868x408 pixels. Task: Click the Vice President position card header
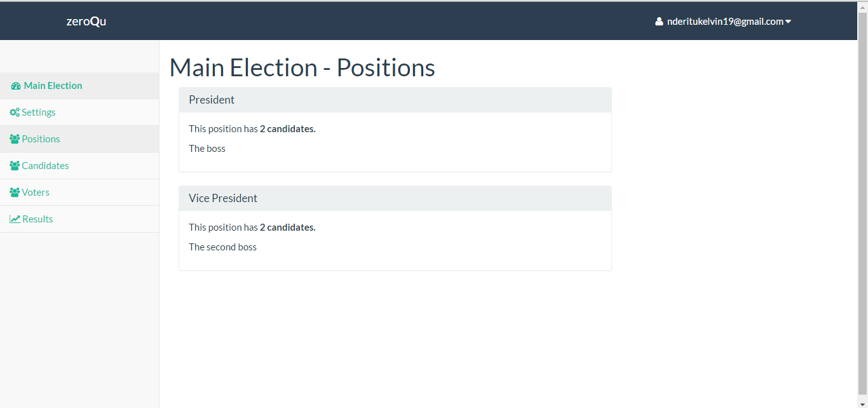coord(395,198)
